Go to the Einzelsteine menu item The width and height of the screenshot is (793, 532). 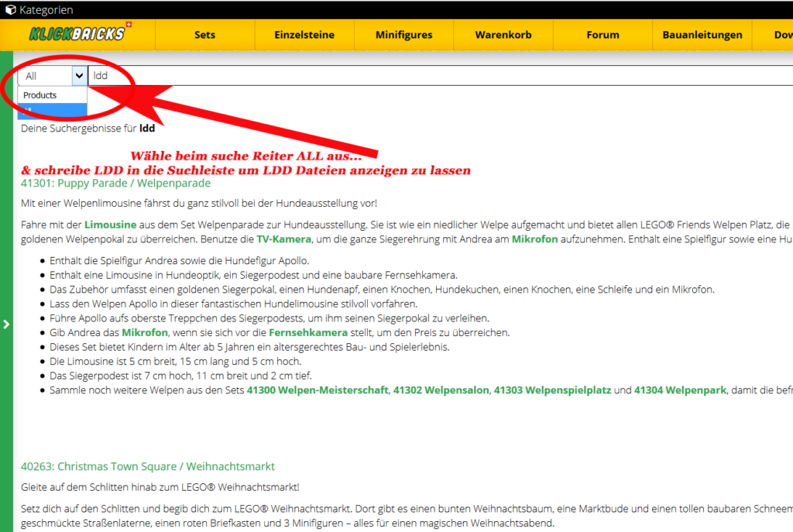click(x=304, y=35)
